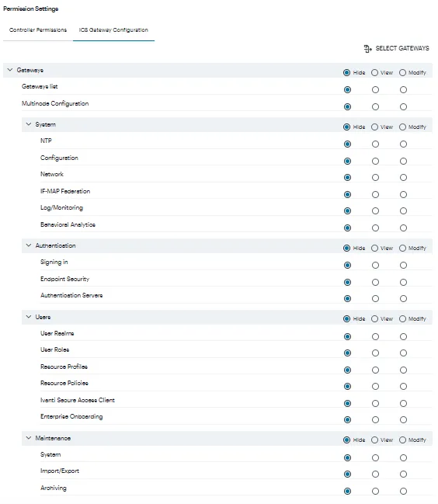Collapse the Gateways section
This screenshot has width=438, height=504.
pos(10,70)
